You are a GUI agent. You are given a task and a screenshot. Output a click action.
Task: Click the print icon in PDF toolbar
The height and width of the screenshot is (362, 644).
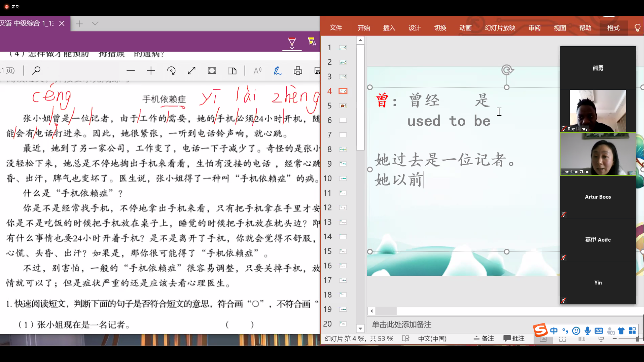pos(298,71)
